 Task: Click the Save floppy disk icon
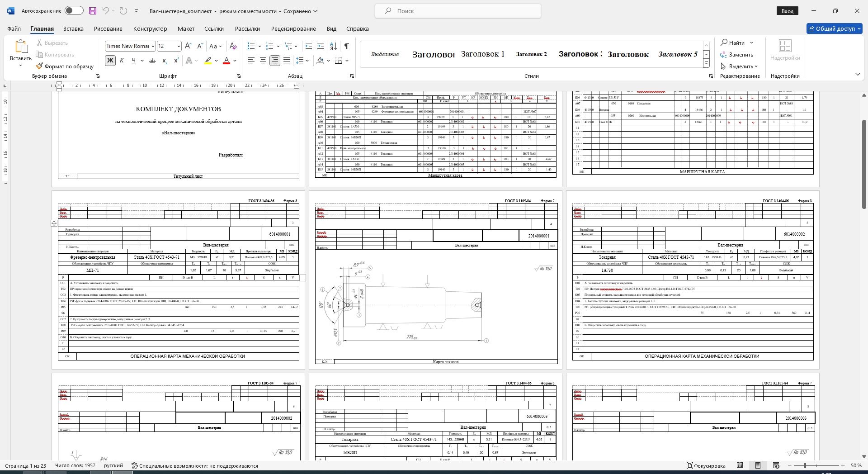(x=93, y=11)
